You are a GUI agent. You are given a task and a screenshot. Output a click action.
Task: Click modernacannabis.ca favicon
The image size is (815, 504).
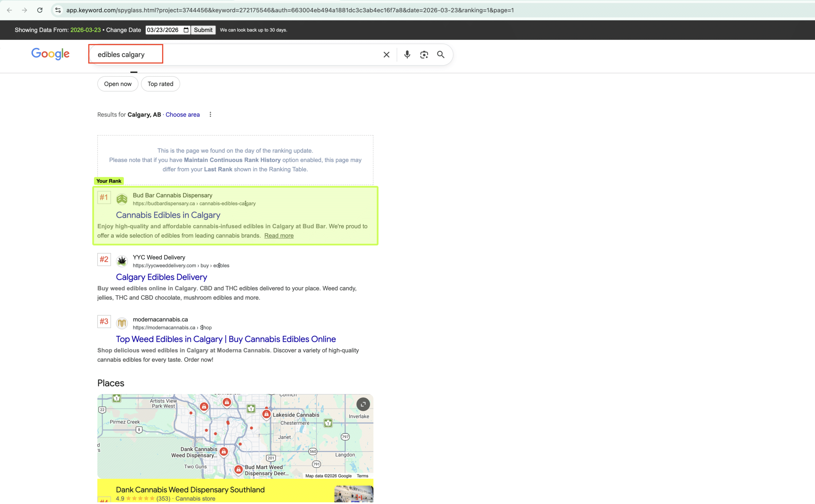[x=122, y=323]
